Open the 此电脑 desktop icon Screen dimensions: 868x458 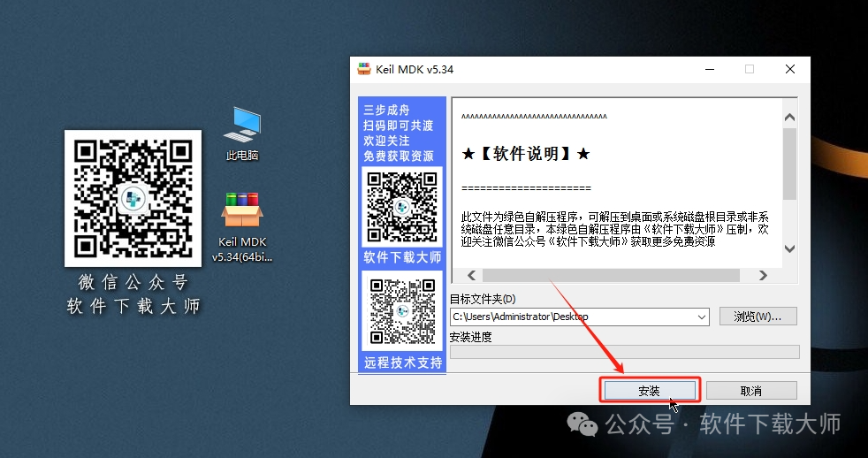(242, 134)
